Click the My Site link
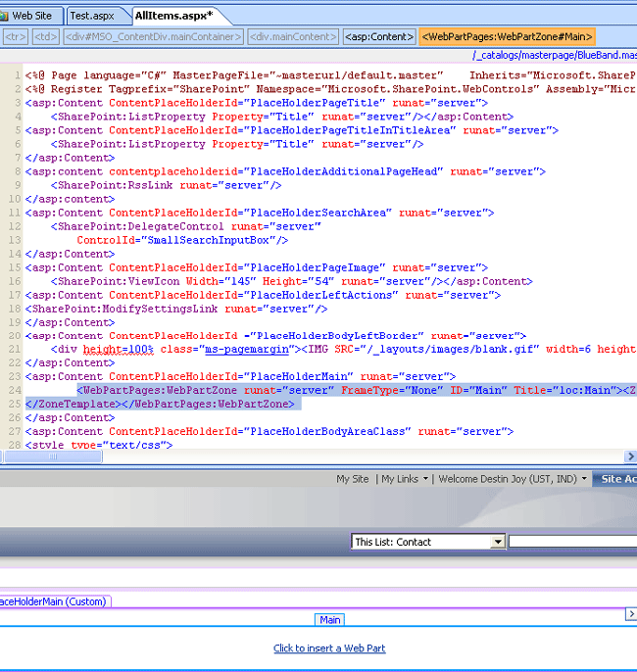This screenshot has height=672, width=637. point(352,479)
